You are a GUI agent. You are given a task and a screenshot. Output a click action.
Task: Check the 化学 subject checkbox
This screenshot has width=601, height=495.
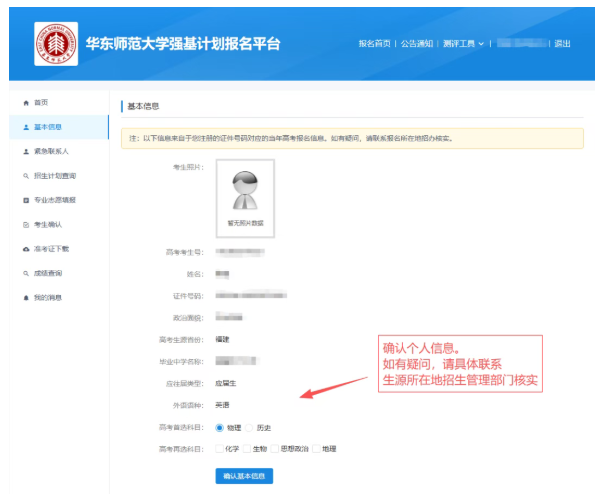coord(220,449)
